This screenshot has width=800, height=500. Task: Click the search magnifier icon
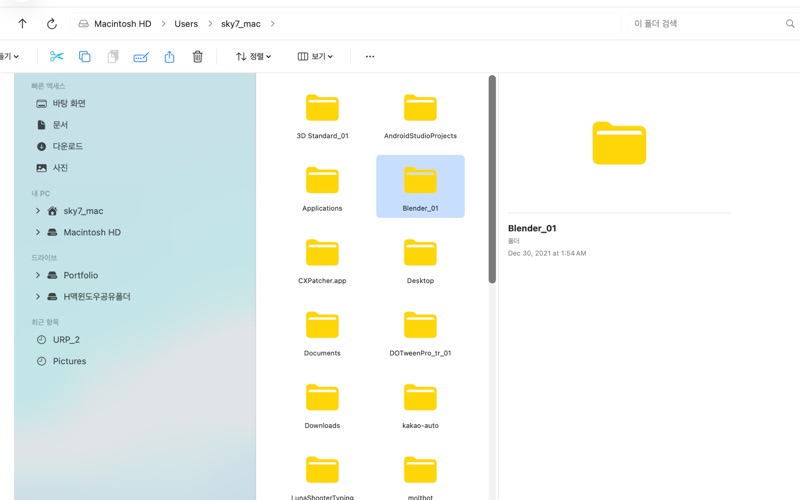[x=790, y=23]
